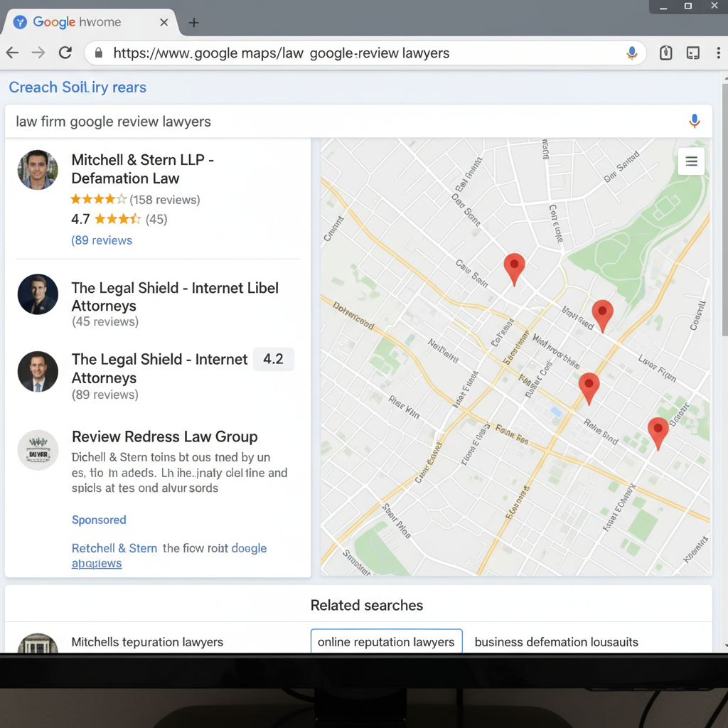Viewport: 728px width, 728px height.
Task: Click the Internet Libel Attorneys profile photo
Action: (38, 294)
